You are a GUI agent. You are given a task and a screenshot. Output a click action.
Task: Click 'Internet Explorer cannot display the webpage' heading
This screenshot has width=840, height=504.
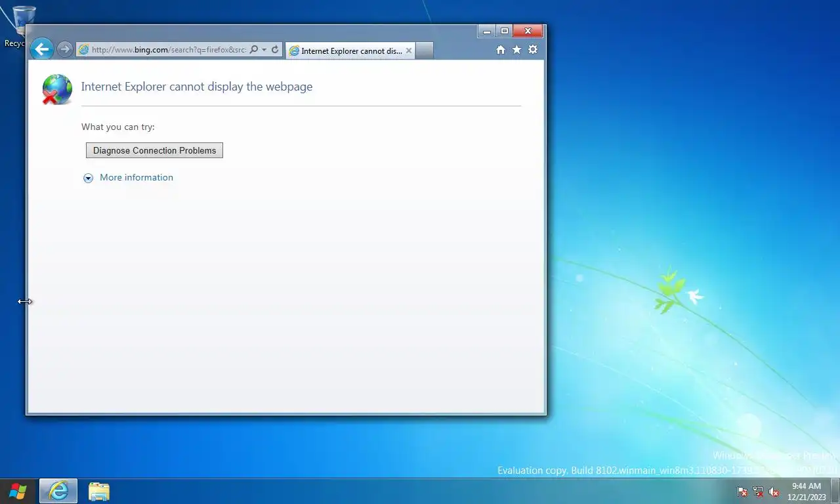pos(197,87)
